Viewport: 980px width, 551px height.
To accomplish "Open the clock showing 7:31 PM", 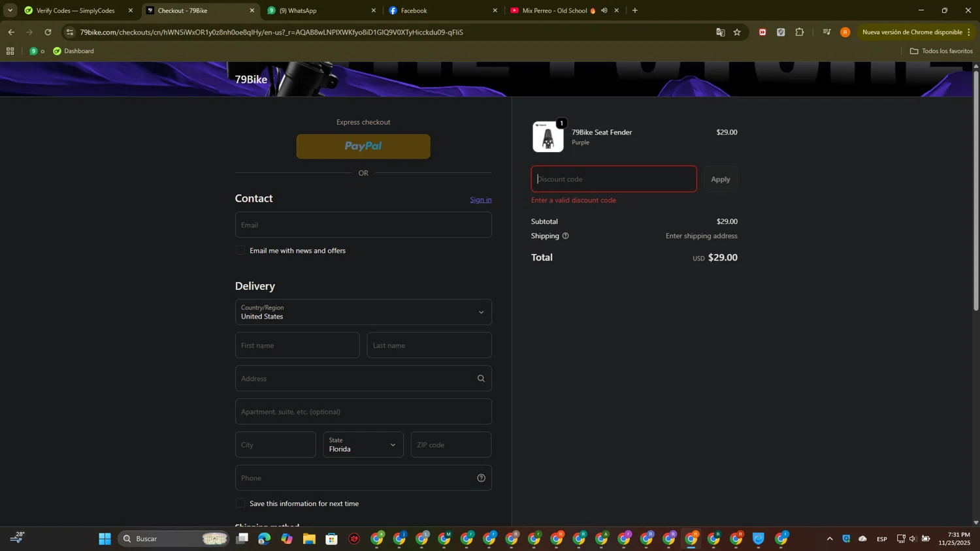I will tap(954, 539).
